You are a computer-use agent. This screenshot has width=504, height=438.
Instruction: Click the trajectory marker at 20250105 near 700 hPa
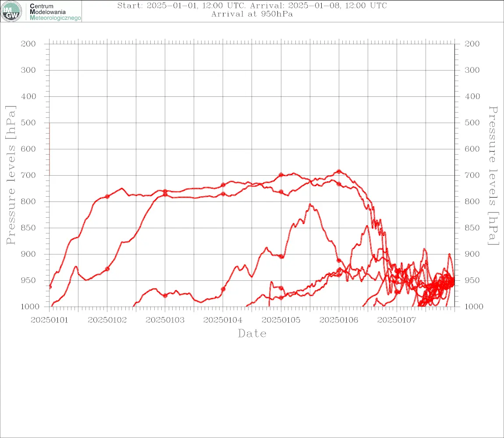281,175
